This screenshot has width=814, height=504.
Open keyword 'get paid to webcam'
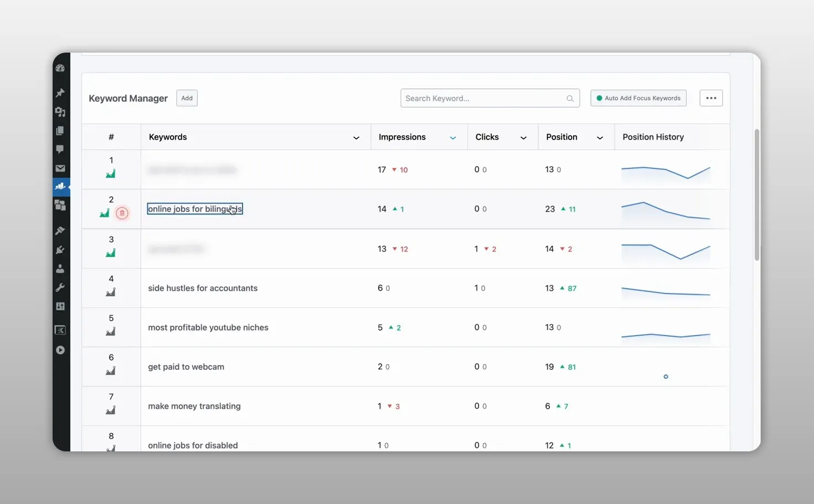tap(186, 367)
